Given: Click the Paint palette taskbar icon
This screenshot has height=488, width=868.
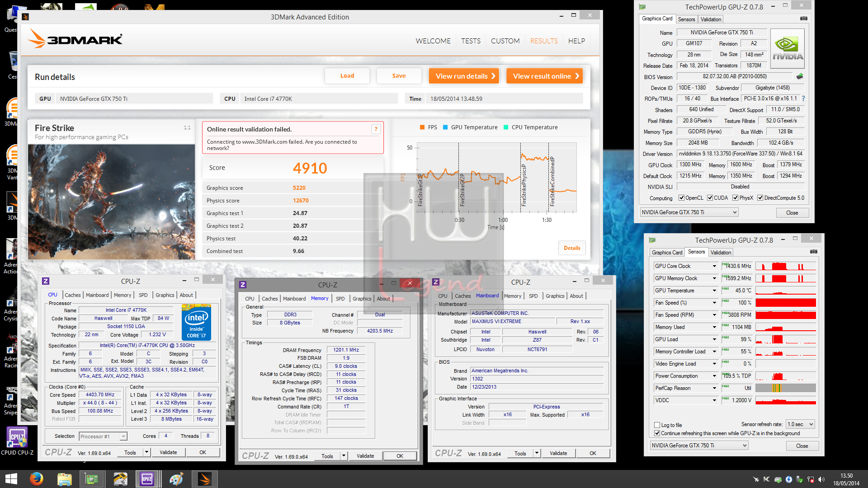Looking at the screenshot, I should pyautogui.click(x=176, y=479).
